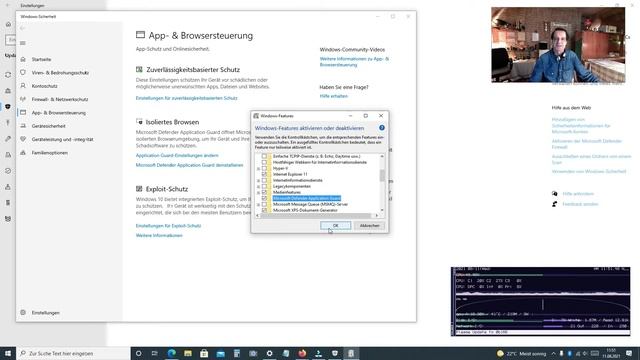Open the Windows Start menu
The image size is (640, 360).
(8, 353)
